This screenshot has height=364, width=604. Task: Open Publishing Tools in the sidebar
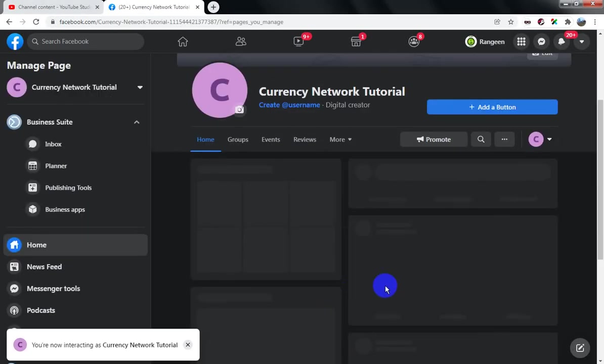point(68,188)
